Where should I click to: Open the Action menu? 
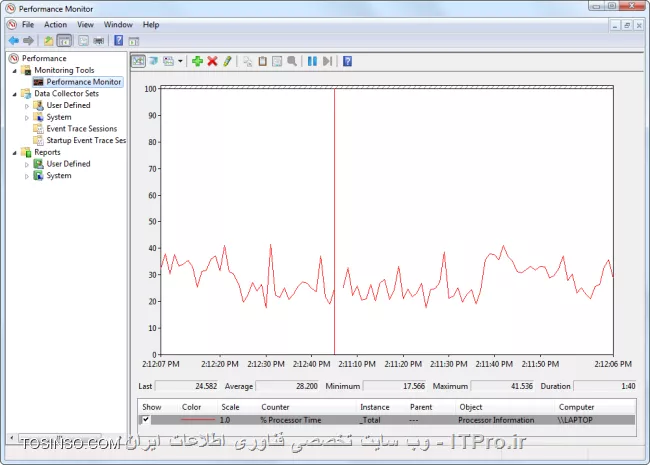(x=56, y=24)
